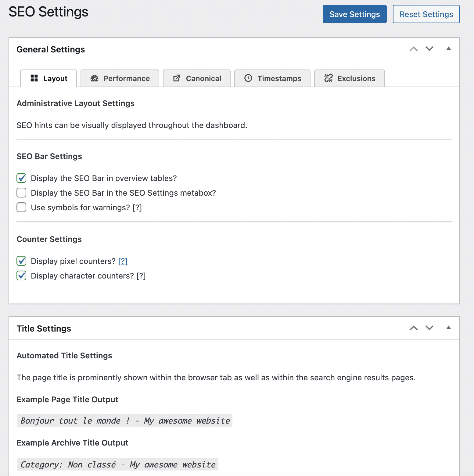
Task: Disable 'Display pixel counters'
Action: [21, 261]
